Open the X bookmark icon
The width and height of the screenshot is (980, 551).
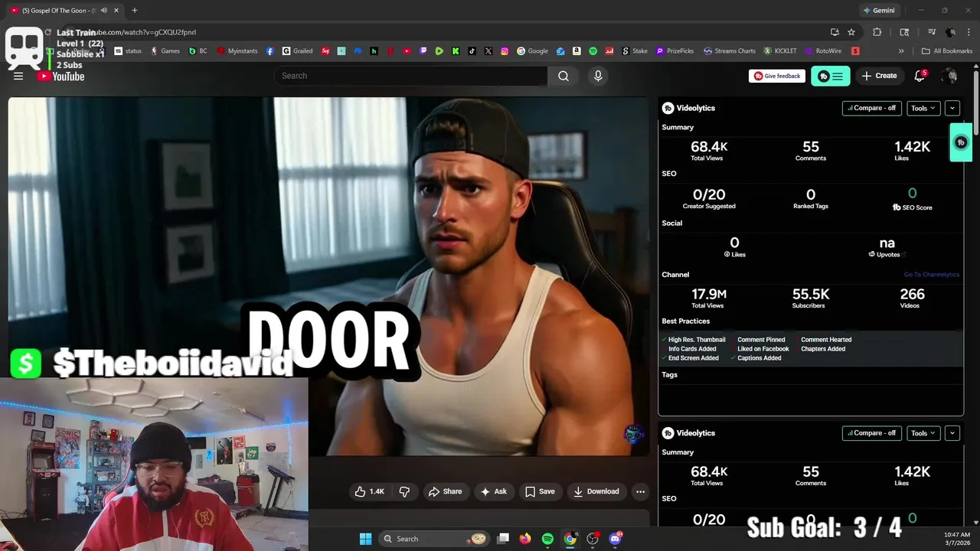(488, 51)
